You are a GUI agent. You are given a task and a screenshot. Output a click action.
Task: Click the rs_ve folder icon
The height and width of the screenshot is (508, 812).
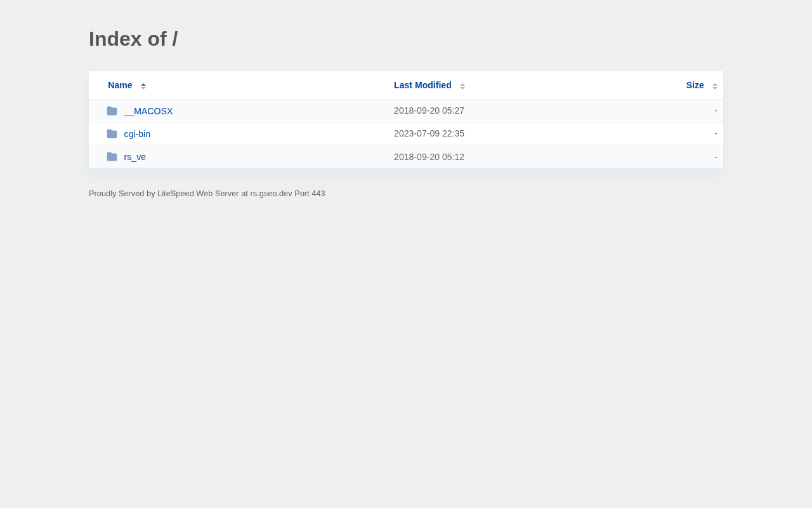point(112,157)
